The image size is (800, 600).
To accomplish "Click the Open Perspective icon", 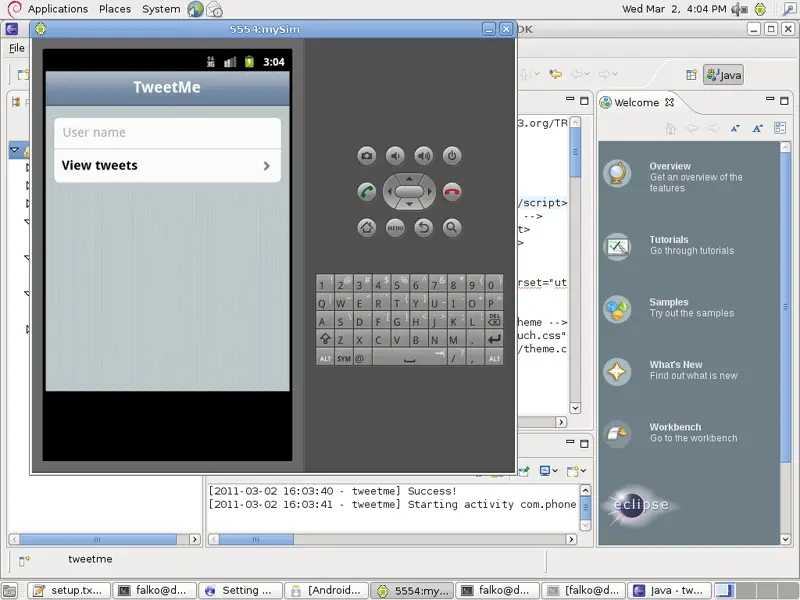I will 691,75.
